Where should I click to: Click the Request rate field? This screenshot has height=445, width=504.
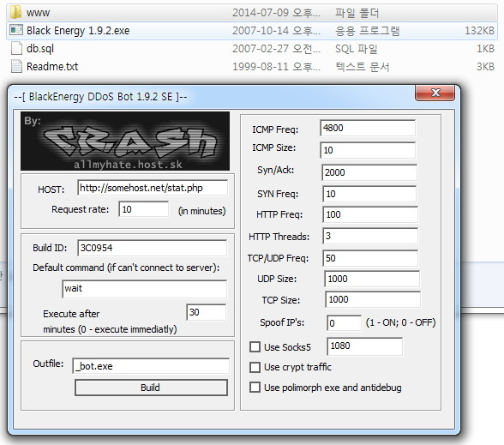tap(143, 209)
